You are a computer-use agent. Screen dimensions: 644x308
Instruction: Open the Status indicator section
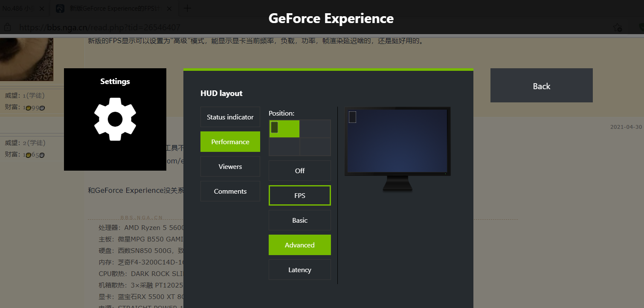tap(230, 117)
